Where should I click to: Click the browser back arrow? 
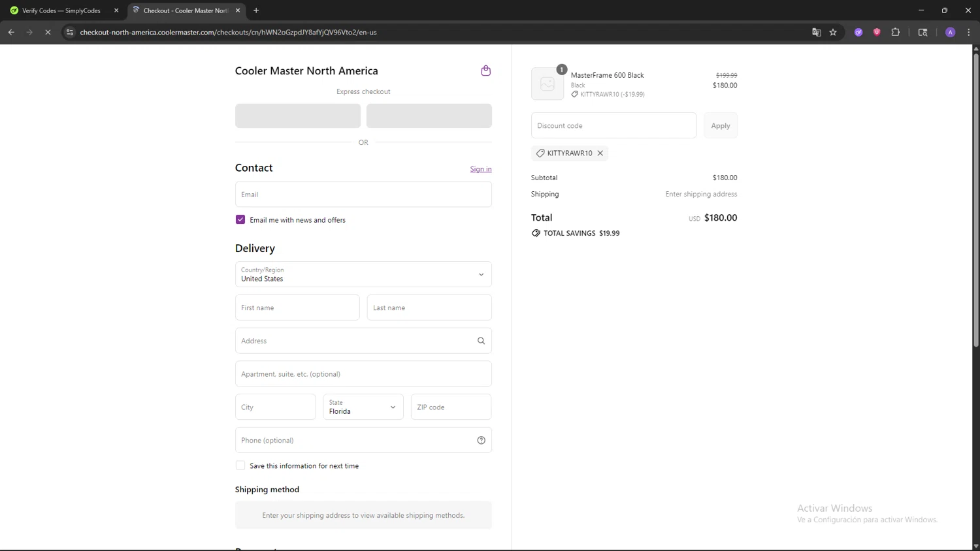click(11, 32)
